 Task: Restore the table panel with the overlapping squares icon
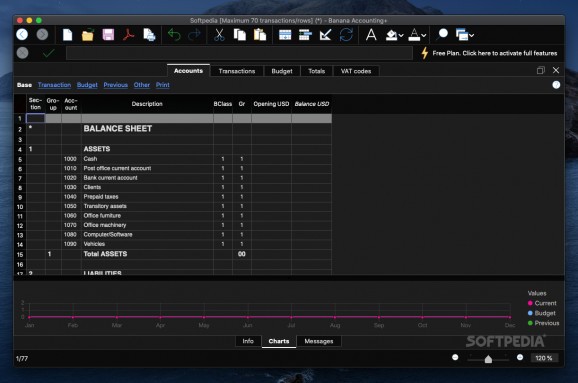540,70
